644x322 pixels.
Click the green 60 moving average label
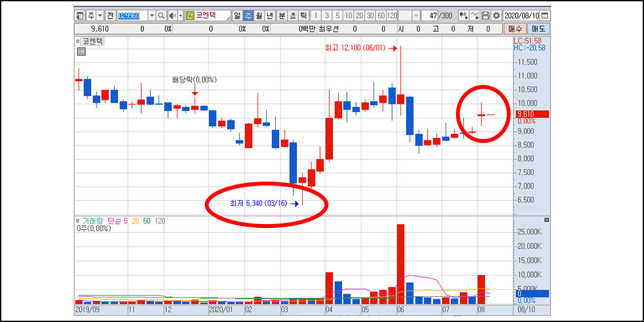pyautogui.click(x=147, y=220)
